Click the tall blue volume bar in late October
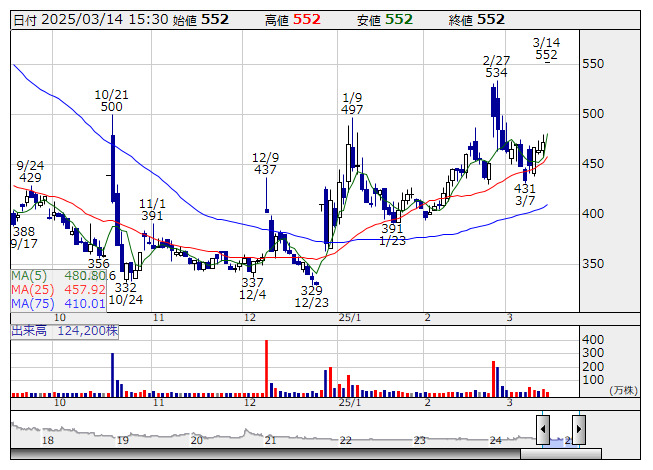 click(112, 374)
